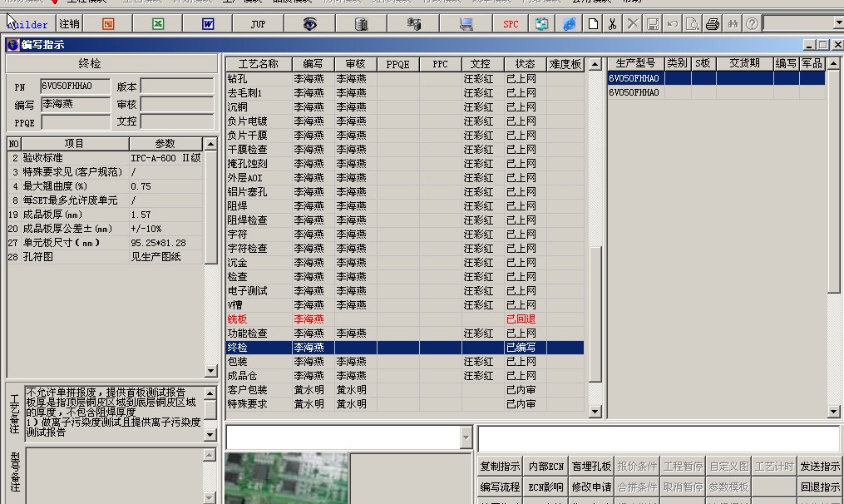
Task: Click the 回退指示 button
Action: (820, 487)
